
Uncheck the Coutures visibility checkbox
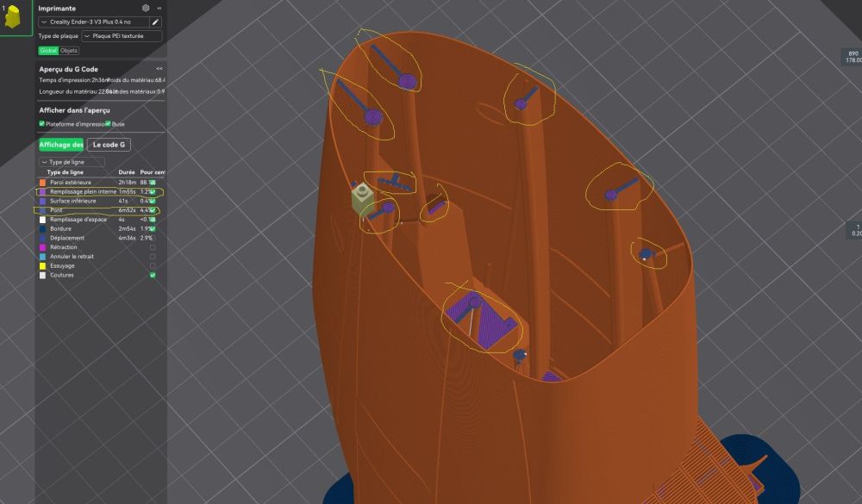(153, 276)
